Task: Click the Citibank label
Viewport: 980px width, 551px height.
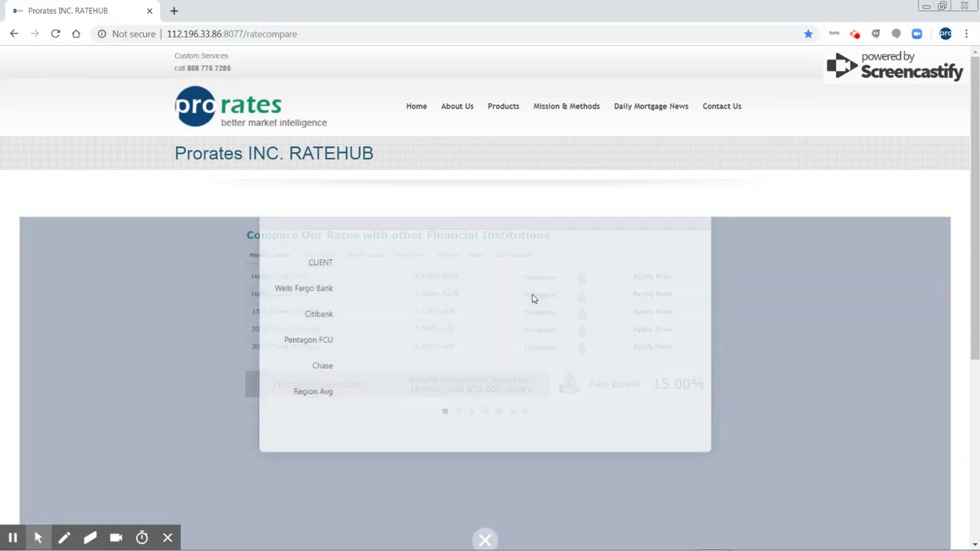Action: pos(318,314)
